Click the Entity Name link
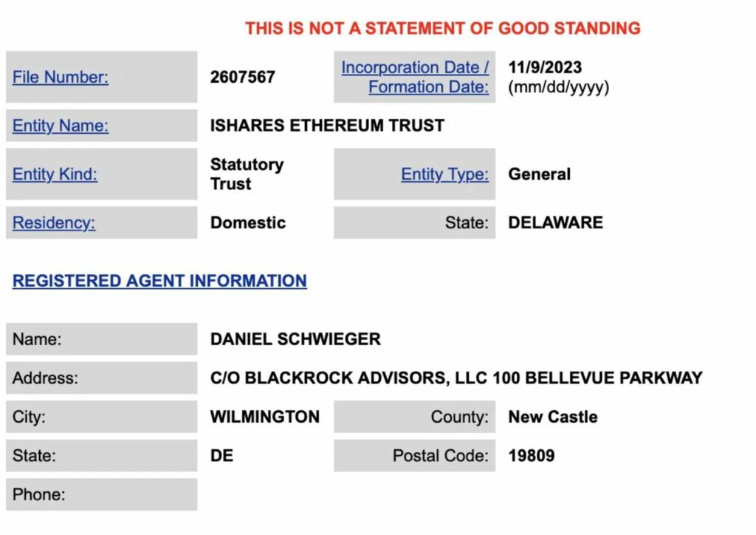The width and height of the screenshot is (756, 535). point(60,125)
